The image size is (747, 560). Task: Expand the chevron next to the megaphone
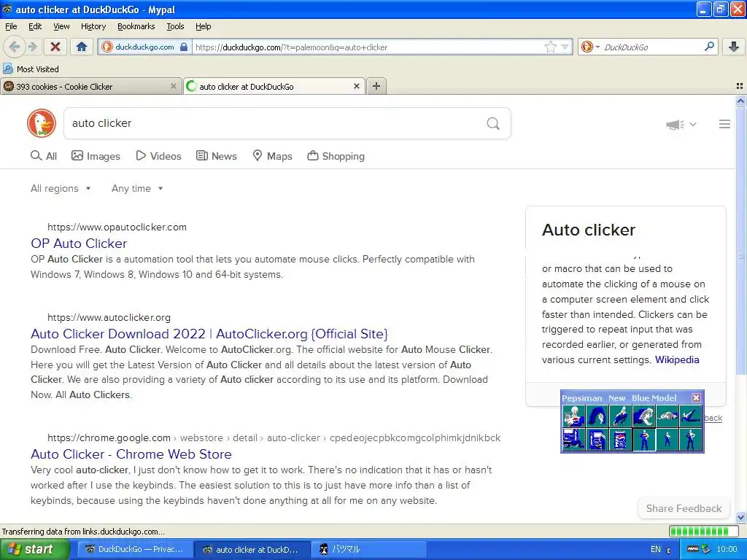tap(693, 124)
